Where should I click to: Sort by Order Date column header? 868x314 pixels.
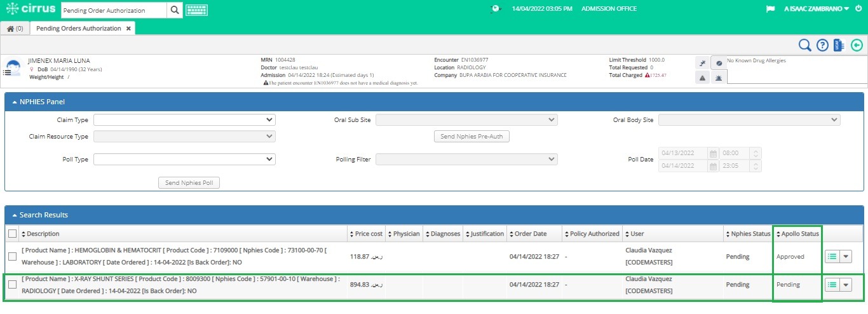point(527,234)
